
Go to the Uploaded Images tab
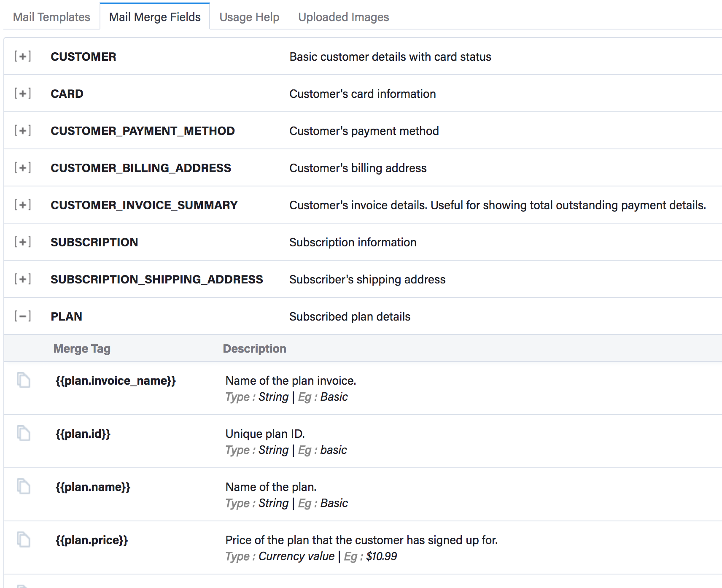[343, 17]
